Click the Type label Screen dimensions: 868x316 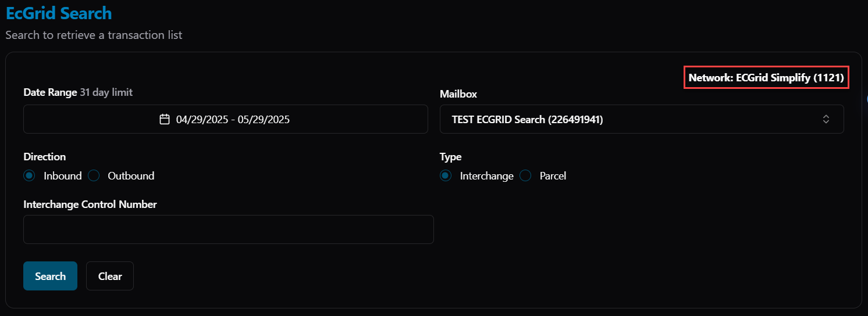[450, 156]
